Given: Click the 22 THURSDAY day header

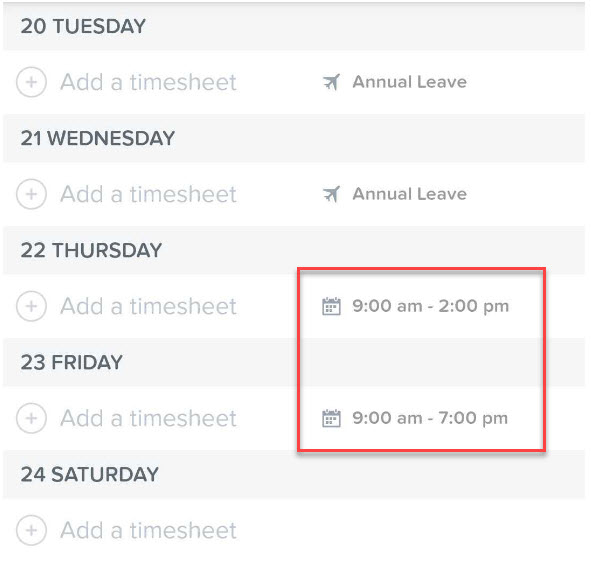Looking at the screenshot, I should (294, 250).
